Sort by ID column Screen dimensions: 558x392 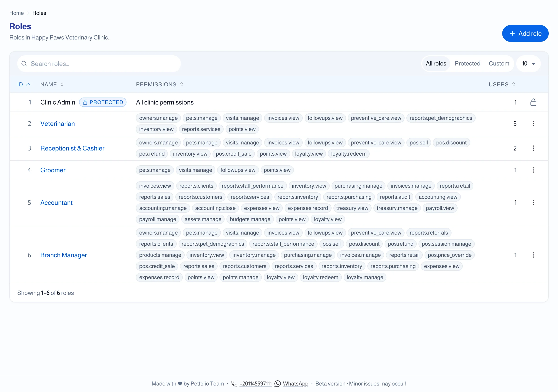(x=23, y=84)
